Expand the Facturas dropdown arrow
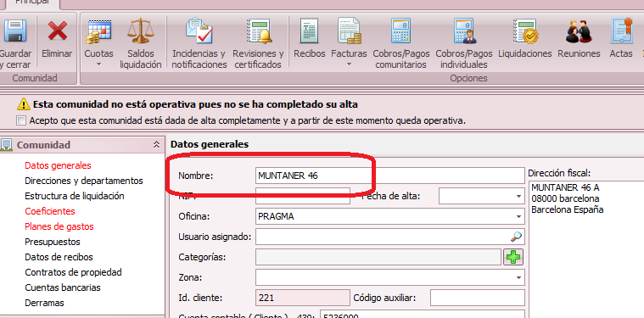This screenshot has height=318, width=644. [349, 64]
